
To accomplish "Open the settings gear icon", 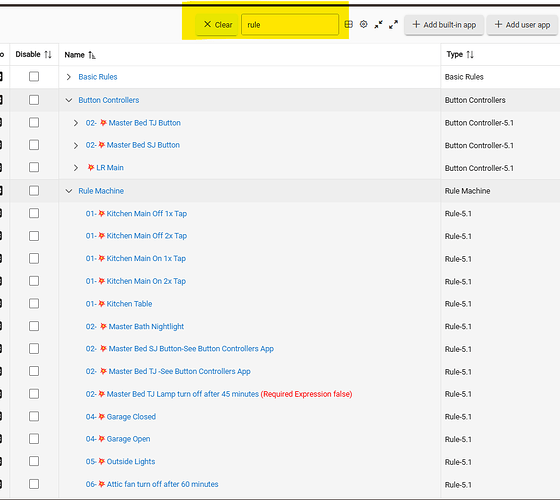I will coord(363,24).
